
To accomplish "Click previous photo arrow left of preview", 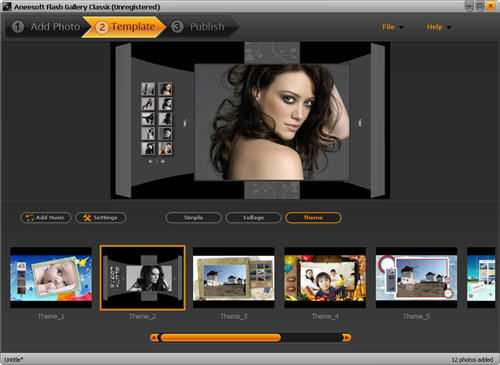I will point(186,123).
